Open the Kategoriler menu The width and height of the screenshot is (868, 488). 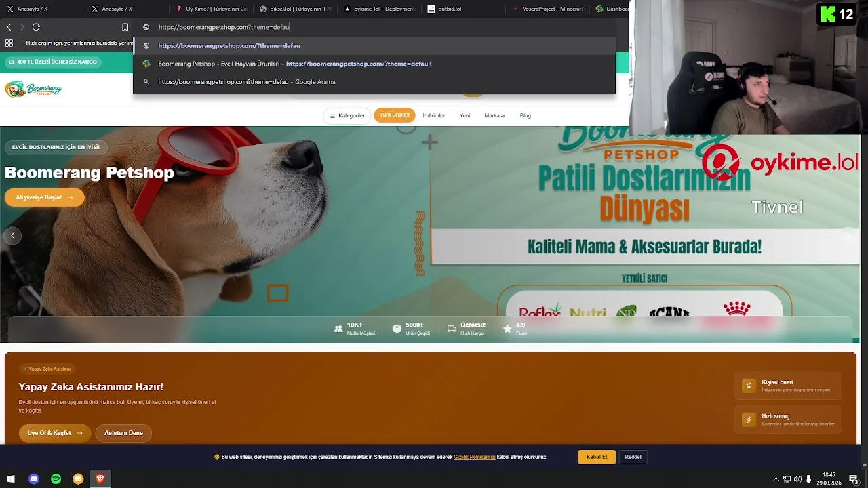(347, 115)
